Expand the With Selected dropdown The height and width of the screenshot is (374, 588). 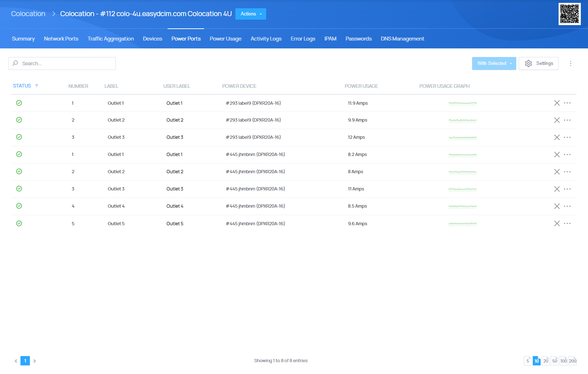(x=494, y=63)
